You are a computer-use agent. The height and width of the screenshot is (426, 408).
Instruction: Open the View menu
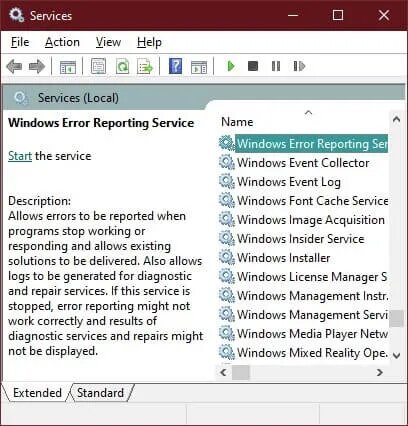[x=108, y=42]
